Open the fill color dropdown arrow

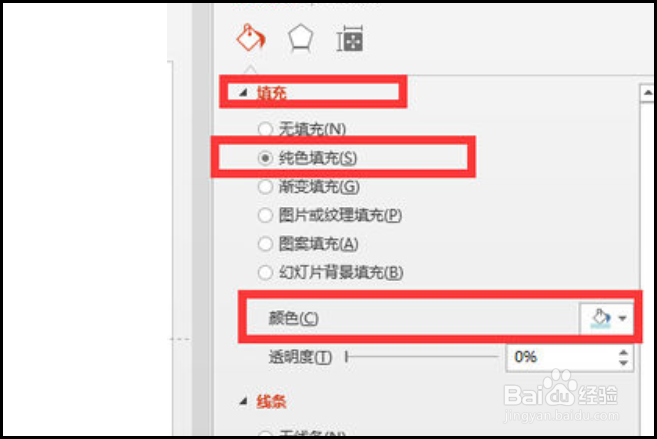click(623, 318)
